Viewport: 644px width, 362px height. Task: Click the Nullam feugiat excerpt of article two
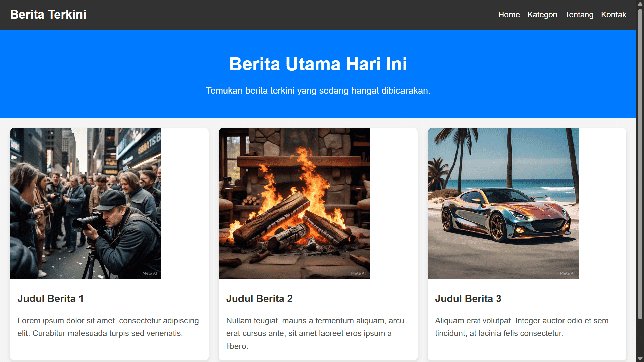click(x=315, y=333)
